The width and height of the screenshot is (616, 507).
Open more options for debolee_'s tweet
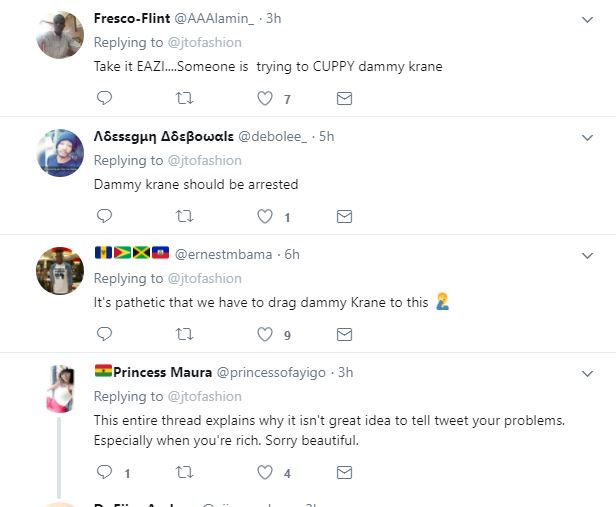pos(589,137)
